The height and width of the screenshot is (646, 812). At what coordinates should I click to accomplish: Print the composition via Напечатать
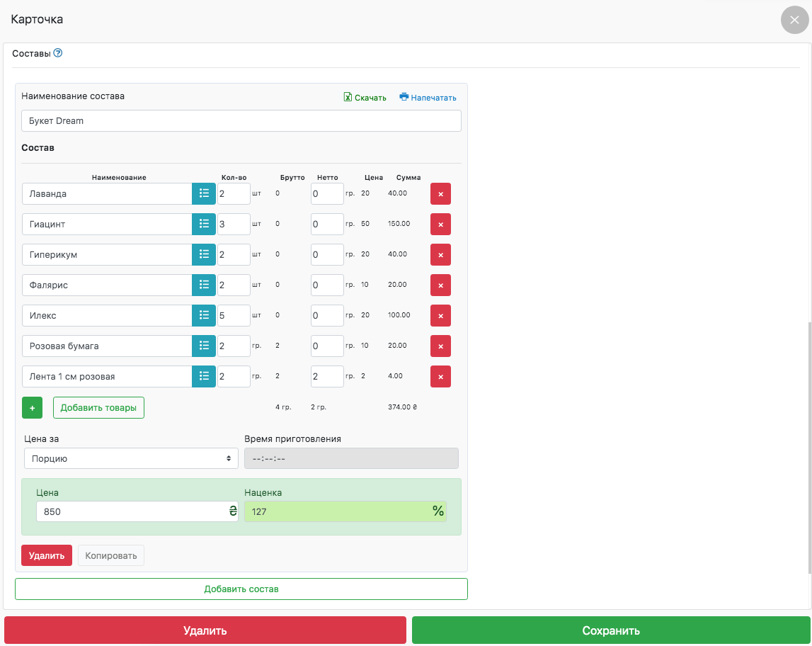pyautogui.click(x=428, y=98)
